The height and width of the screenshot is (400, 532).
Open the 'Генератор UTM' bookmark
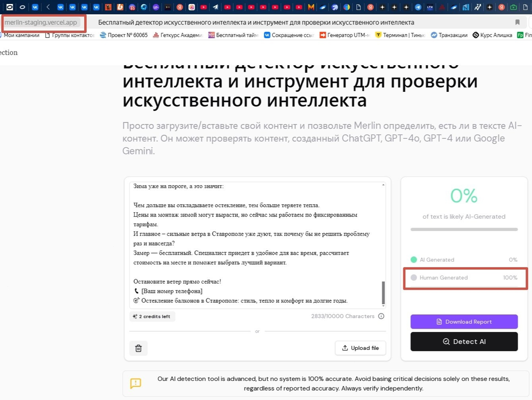(x=344, y=35)
